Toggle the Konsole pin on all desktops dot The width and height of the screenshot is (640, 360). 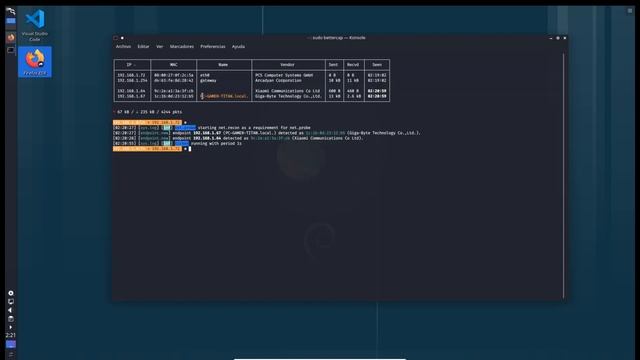tap(122, 38)
